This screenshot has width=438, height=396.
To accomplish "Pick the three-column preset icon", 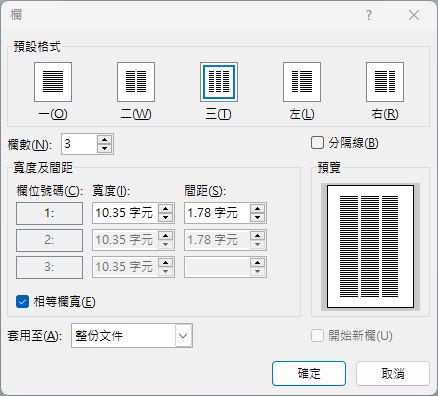I will coord(219,82).
